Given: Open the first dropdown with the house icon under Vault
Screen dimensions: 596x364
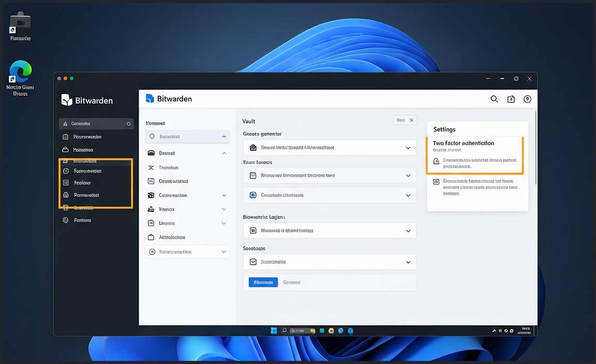Looking at the screenshot, I should [330, 147].
